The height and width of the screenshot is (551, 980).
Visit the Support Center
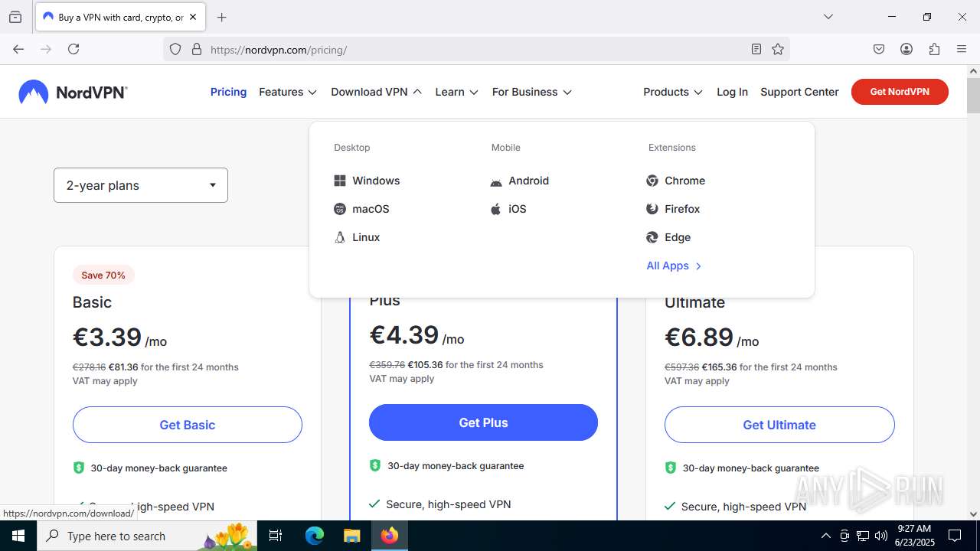[799, 92]
